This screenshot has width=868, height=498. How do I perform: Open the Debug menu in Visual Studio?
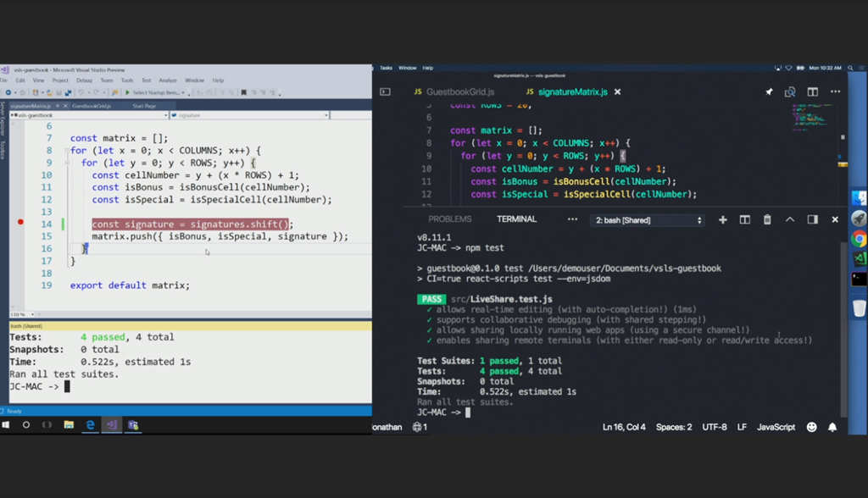click(84, 80)
